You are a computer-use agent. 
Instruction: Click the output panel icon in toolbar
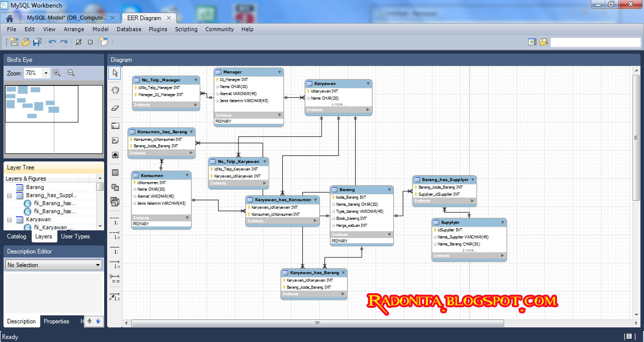pos(532,42)
